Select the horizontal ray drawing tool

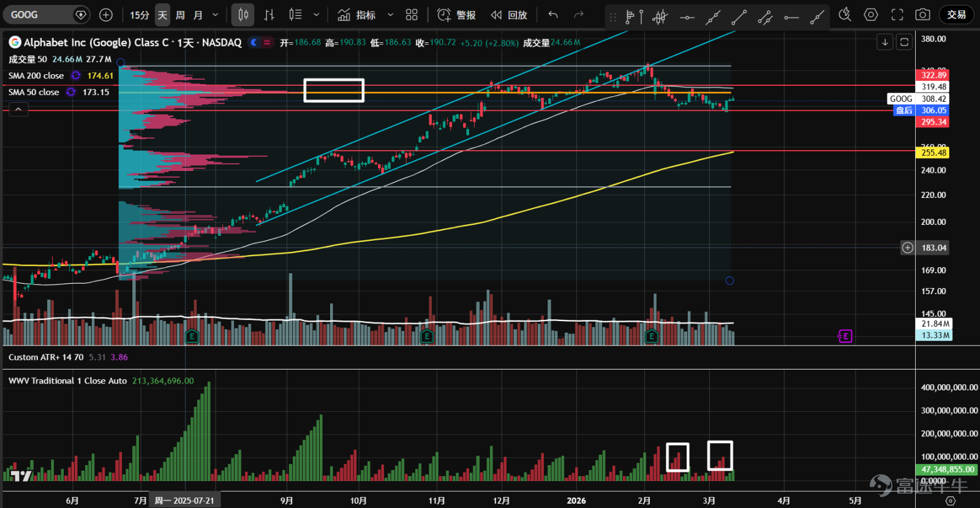click(x=791, y=17)
